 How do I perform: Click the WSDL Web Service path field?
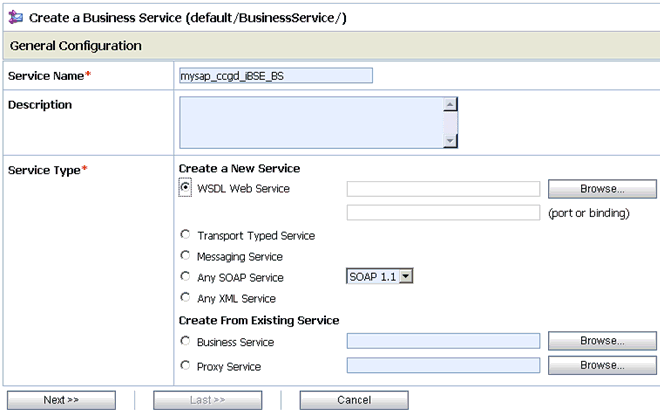pos(443,189)
